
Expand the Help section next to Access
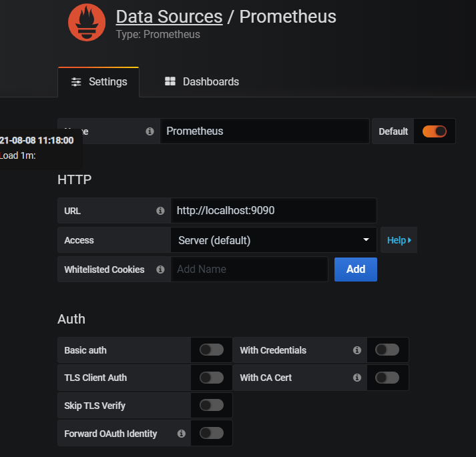[399, 240]
